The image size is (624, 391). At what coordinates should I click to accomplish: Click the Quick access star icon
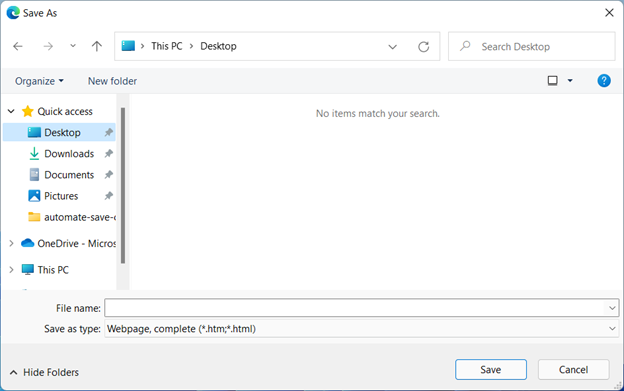point(27,111)
